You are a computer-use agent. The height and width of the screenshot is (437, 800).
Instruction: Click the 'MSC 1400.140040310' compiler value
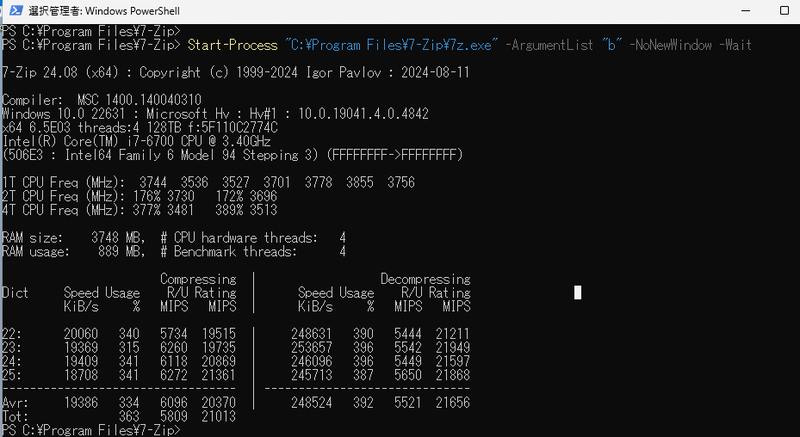(x=139, y=100)
